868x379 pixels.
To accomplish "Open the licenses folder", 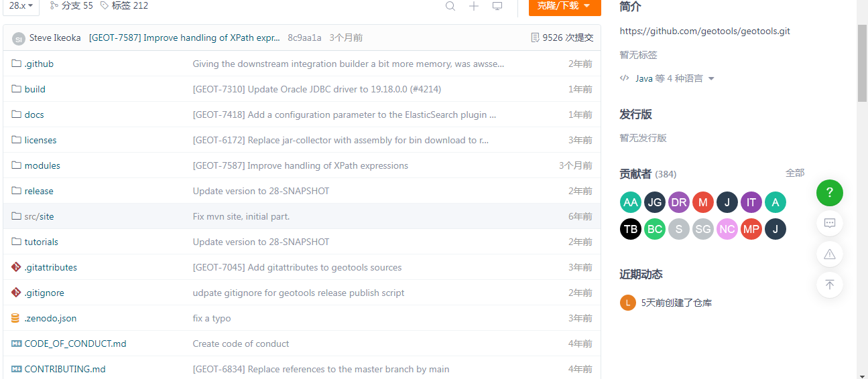I will (40, 140).
